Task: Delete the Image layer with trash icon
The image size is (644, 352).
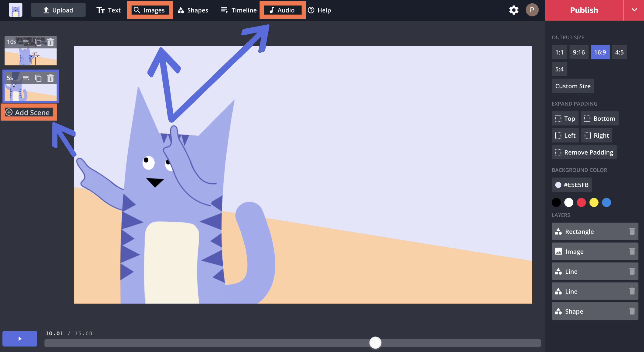Action: coord(632,252)
